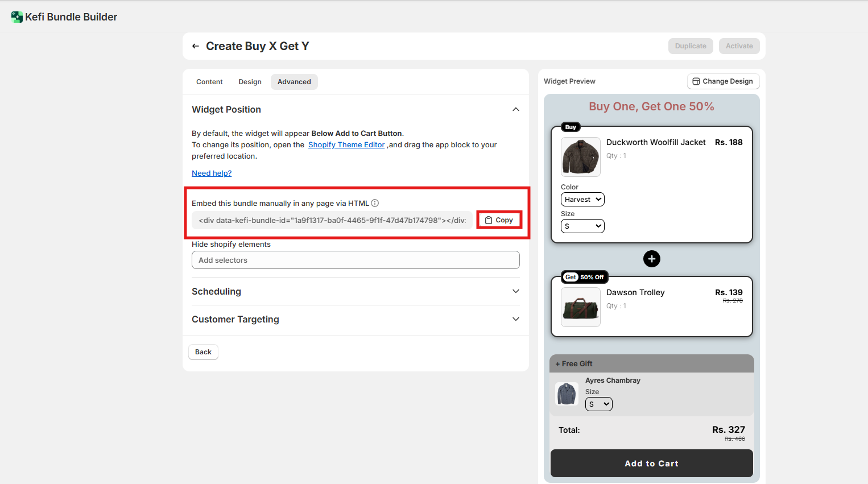The height and width of the screenshot is (484, 868).
Task: Open the Color dropdown showing Harvest
Action: 582,200
